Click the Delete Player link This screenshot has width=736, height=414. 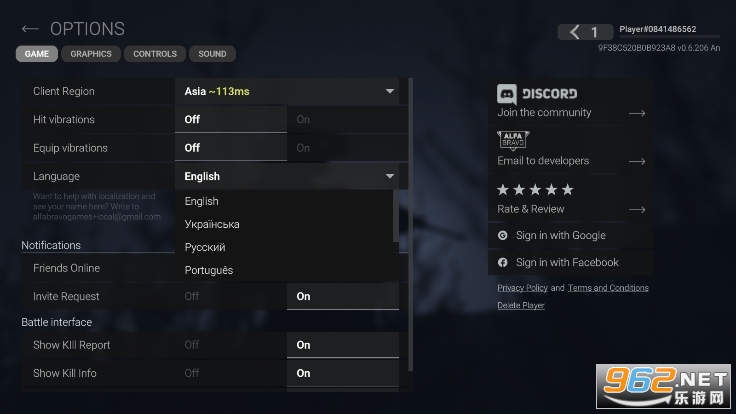pyautogui.click(x=521, y=305)
